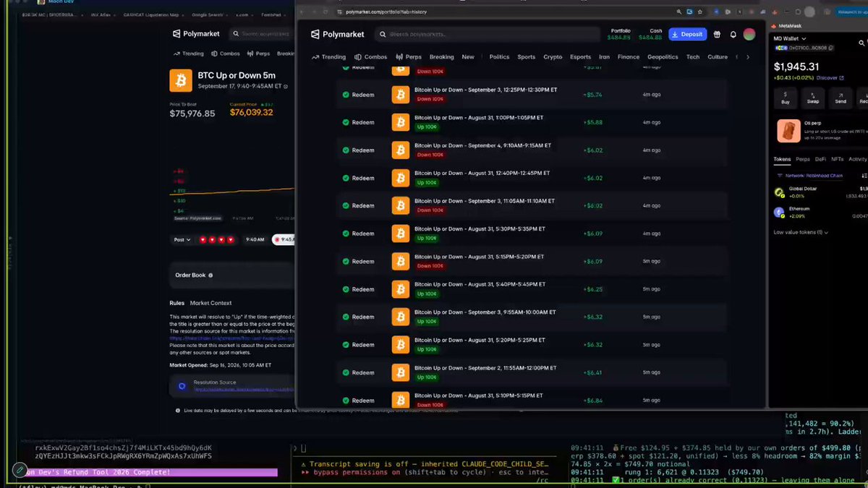Click the +$6.41 amount in September 2 row
Image resolution: width=868 pixels, height=488 pixels.
tap(592, 372)
